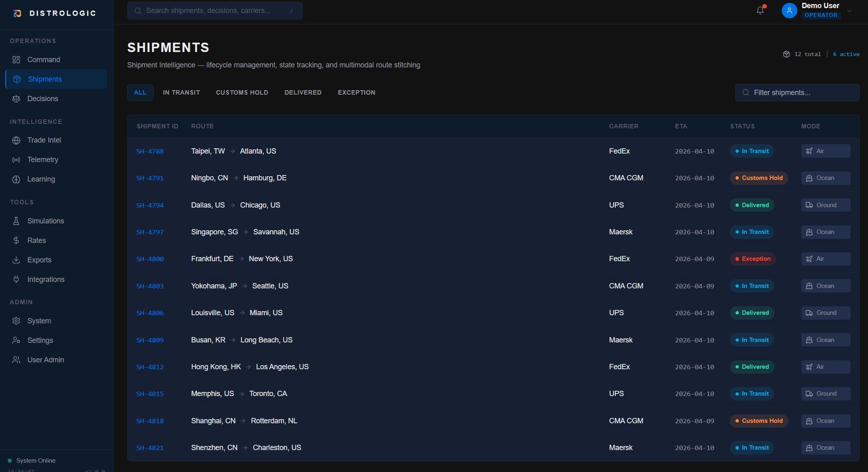This screenshot has width=868, height=472.
Task: Click the STATUS column header
Action: pos(742,126)
